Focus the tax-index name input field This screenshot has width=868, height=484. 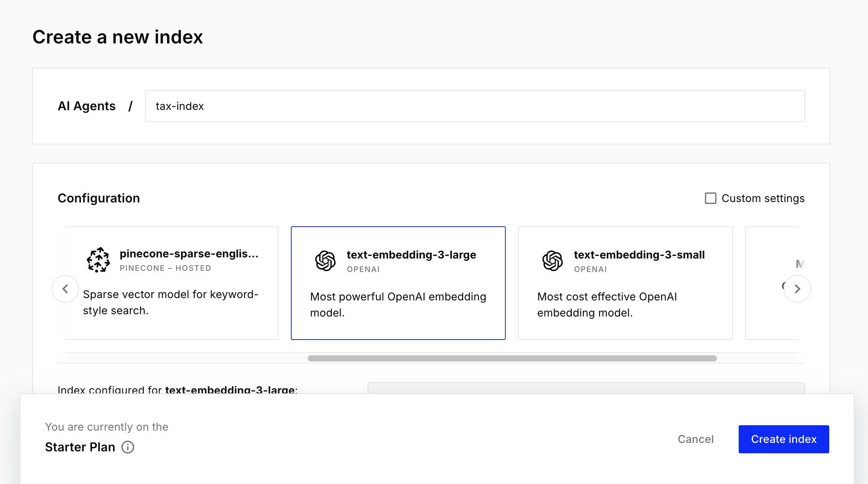pos(475,106)
